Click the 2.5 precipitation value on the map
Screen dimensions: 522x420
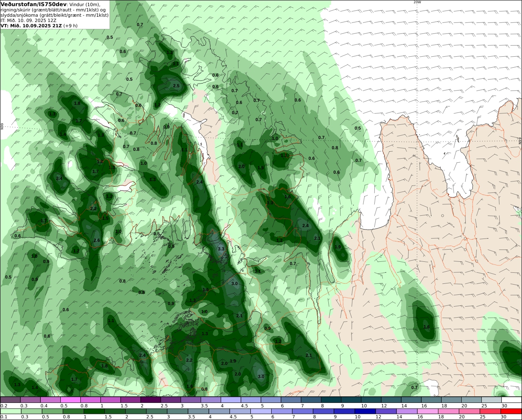[176, 86]
